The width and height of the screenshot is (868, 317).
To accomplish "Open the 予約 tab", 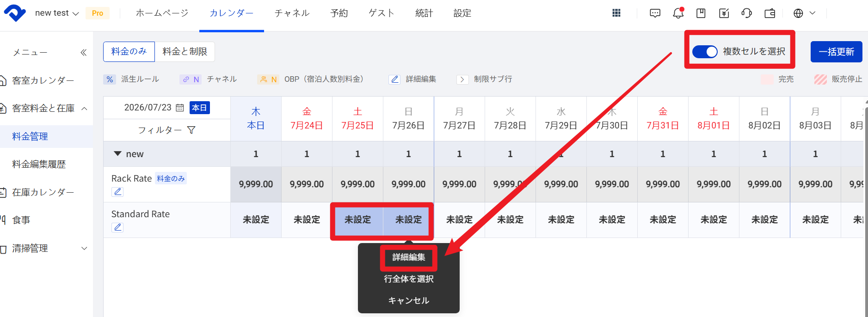I will (x=339, y=13).
